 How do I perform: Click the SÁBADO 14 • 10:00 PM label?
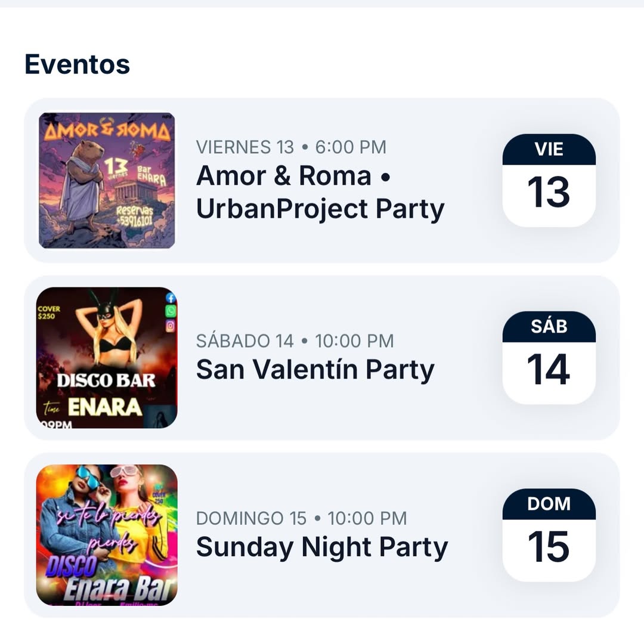[295, 341]
